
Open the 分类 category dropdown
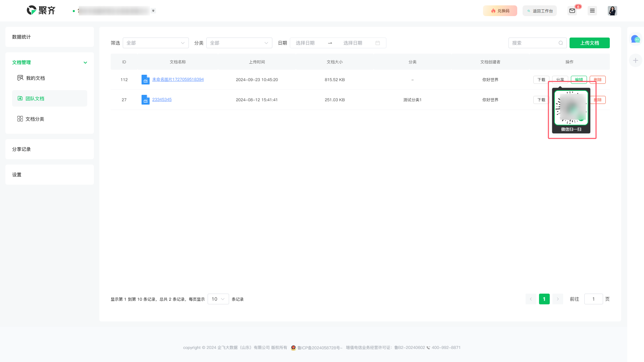point(239,43)
